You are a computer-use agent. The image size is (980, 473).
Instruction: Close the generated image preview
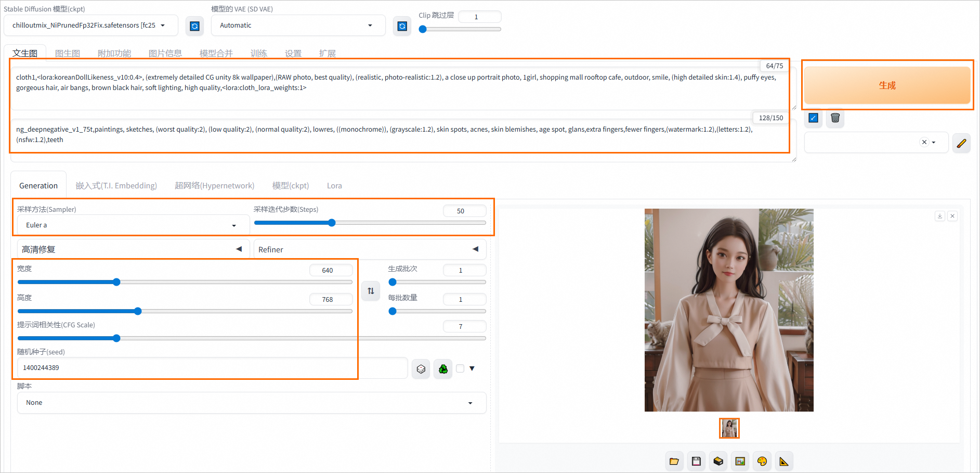pyautogui.click(x=952, y=216)
